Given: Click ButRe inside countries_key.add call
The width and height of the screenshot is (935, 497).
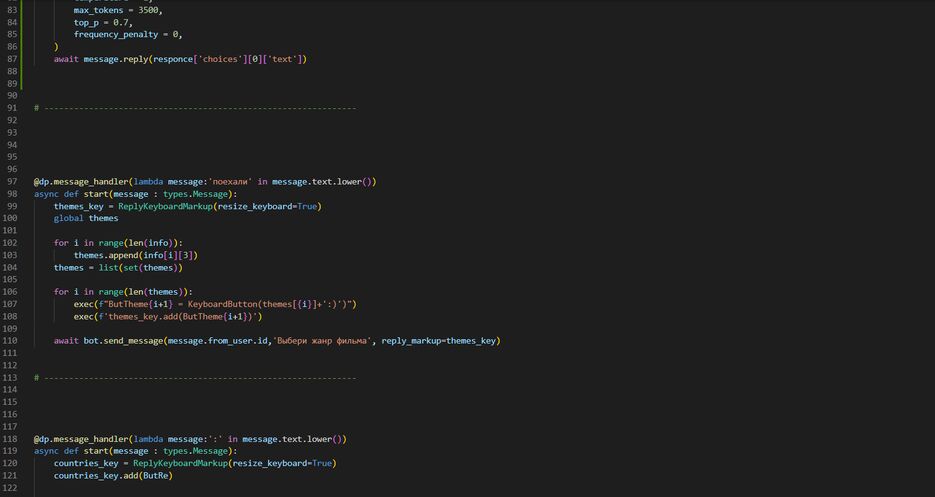Looking at the screenshot, I should 154,475.
